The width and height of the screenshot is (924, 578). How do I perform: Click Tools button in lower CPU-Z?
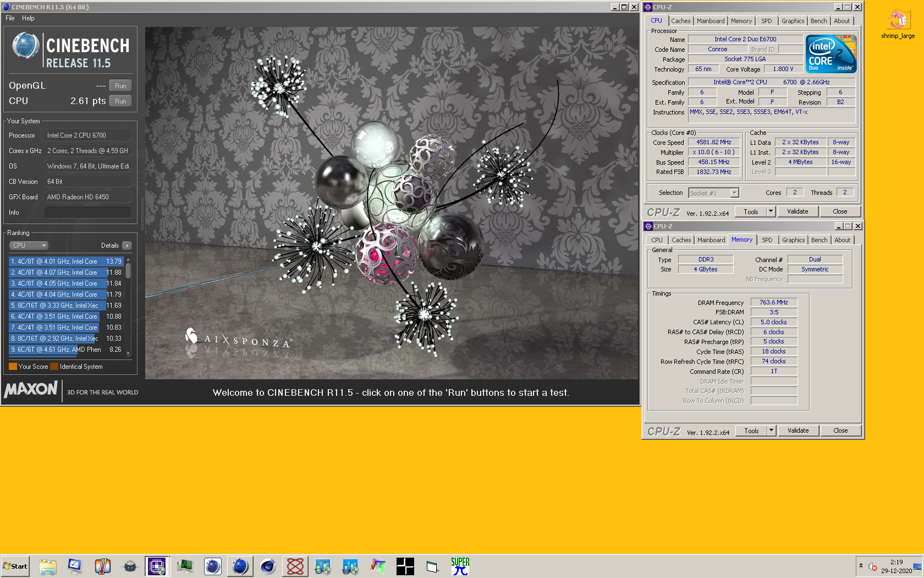pyautogui.click(x=751, y=431)
